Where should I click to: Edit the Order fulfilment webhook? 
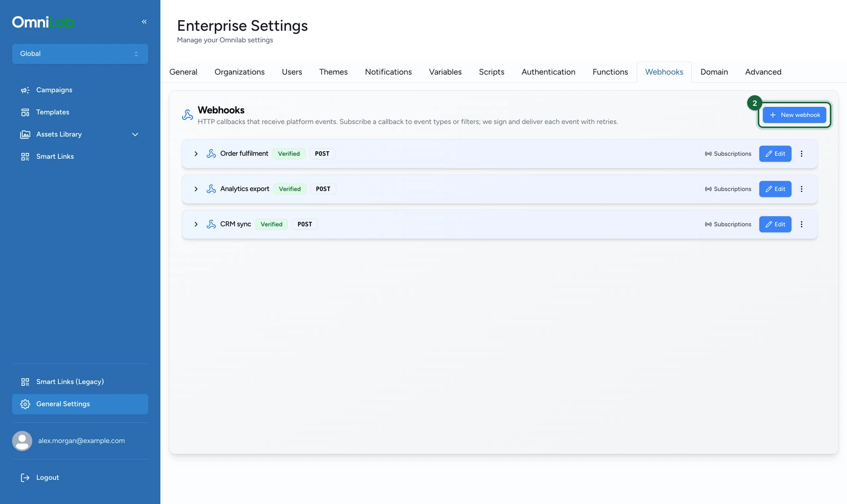775,154
